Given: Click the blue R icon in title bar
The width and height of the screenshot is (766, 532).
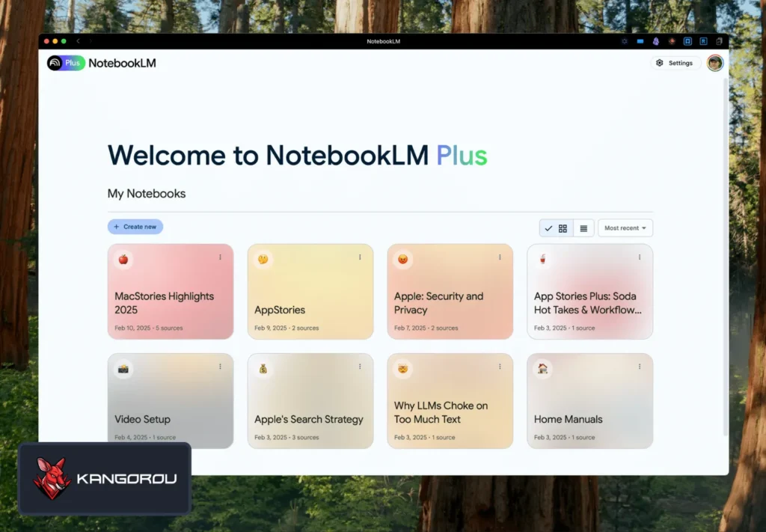Looking at the screenshot, I should pos(703,41).
